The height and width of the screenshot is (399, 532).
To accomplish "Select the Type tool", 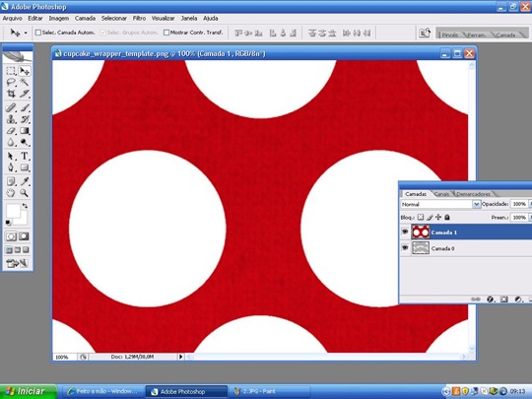I will (25, 156).
